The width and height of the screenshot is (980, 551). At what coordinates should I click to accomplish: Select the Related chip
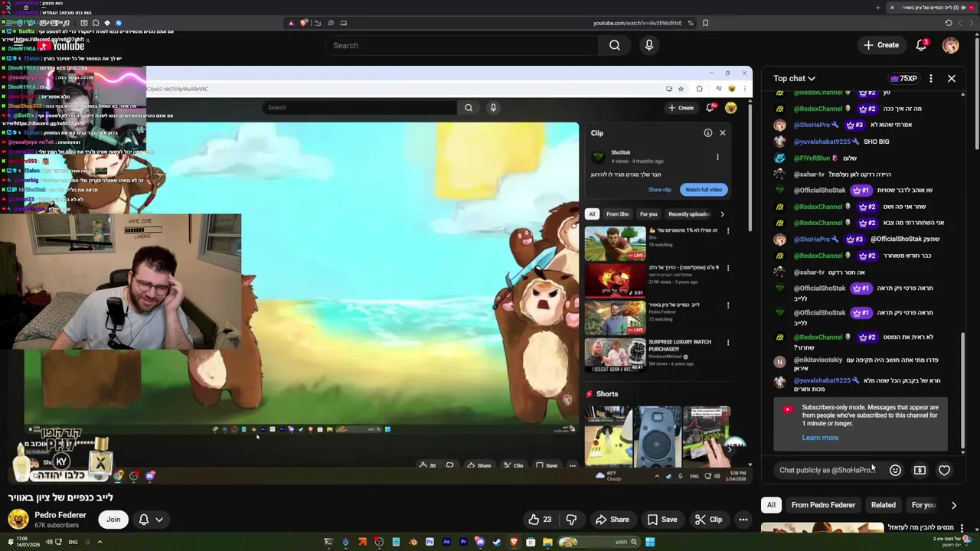pyautogui.click(x=883, y=505)
